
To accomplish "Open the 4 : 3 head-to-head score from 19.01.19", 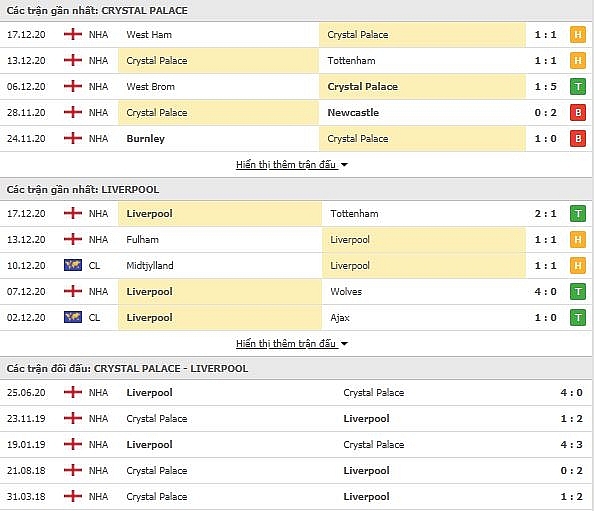I will click(x=571, y=444).
